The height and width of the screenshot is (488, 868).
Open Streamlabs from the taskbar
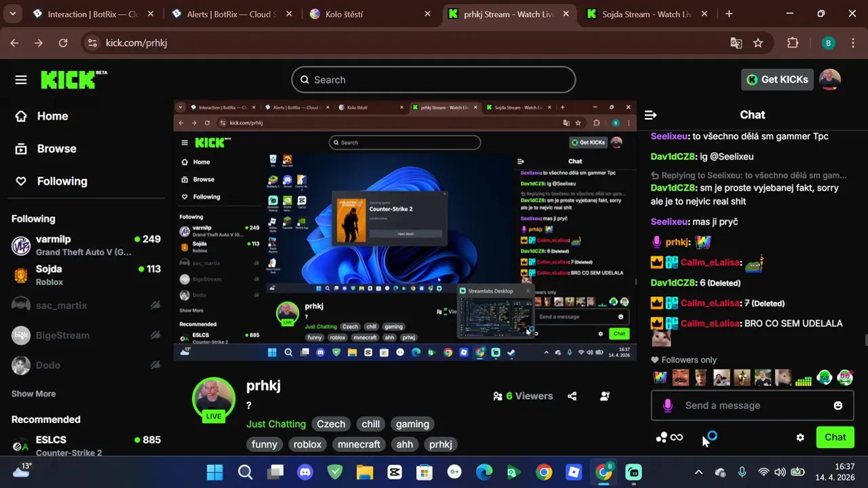tap(633, 472)
